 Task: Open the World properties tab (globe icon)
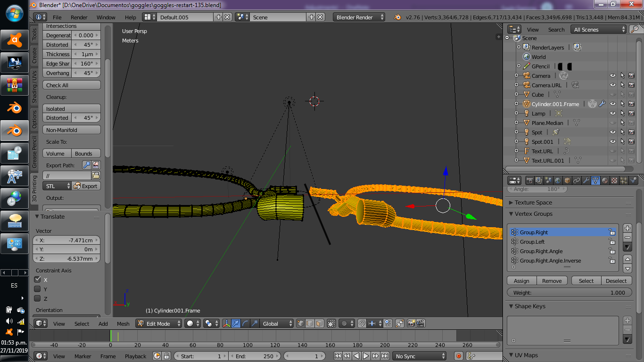pos(558,181)
